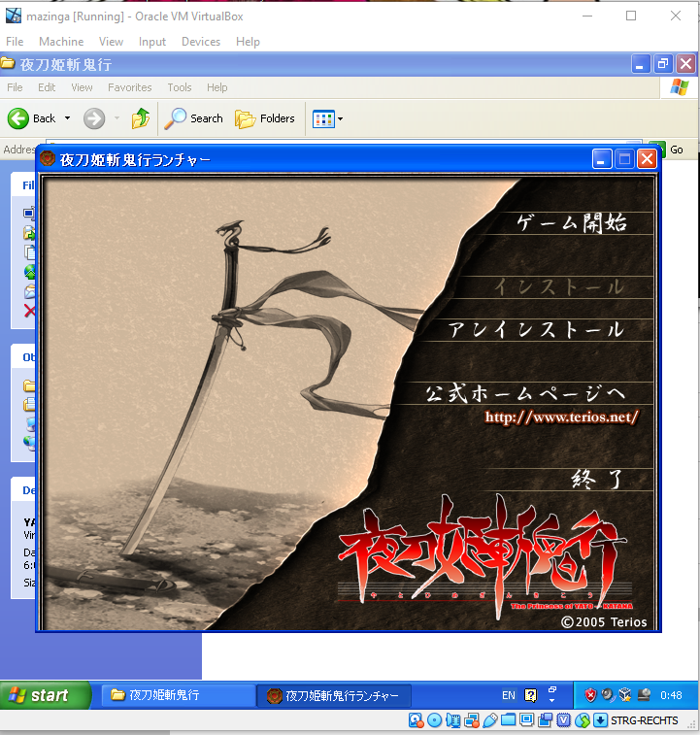Image resolution: width=700 pixels, height=735 pixels.
Task: Open Explorer Favorites menu
Action: (x=129, y=87)
